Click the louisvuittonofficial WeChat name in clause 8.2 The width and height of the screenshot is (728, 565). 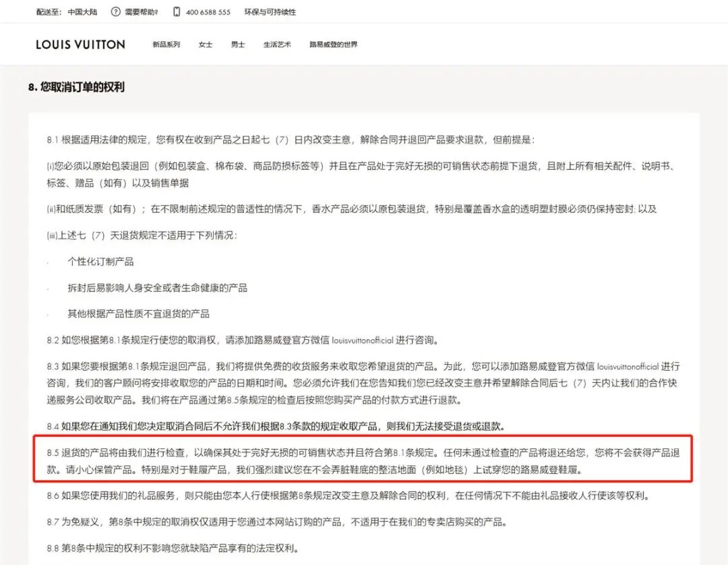[362, 340]
